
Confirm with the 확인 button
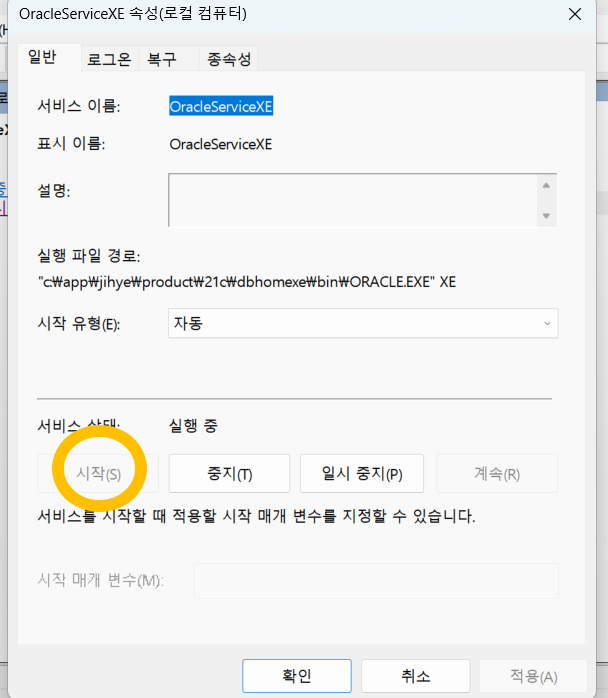[x=297, y=676]
